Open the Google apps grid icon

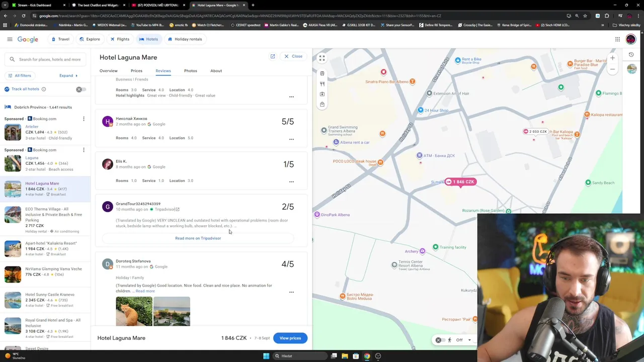click(x=617, y=39)
